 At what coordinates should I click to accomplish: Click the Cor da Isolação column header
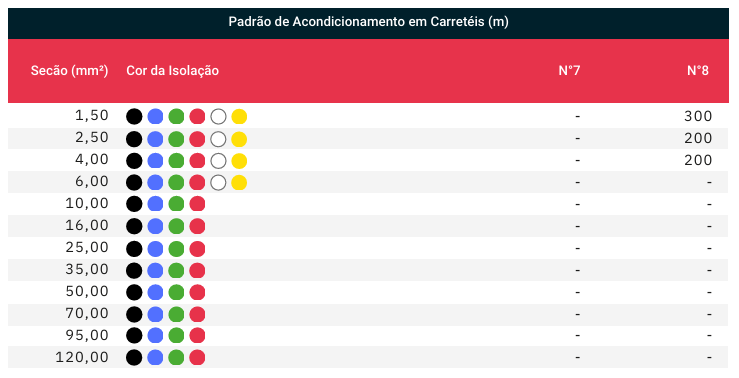172,71
